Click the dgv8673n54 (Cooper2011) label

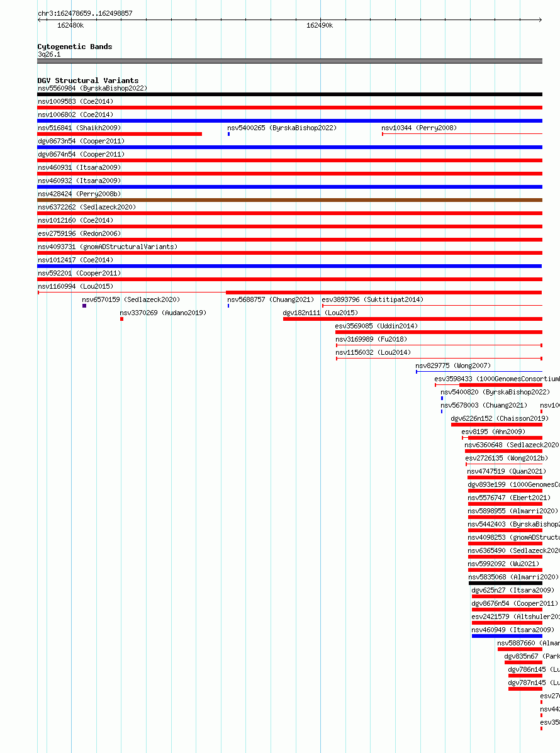[x=81, y=141]
